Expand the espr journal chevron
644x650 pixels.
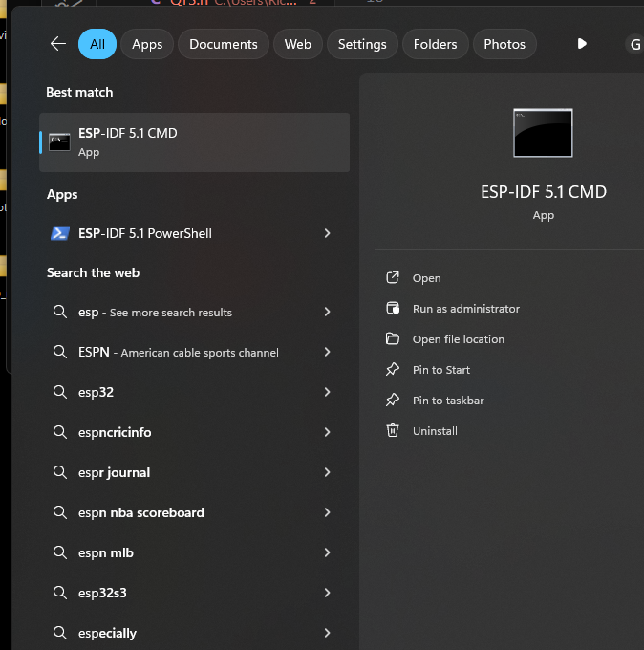pyautogui.click(x=328, y=472)
